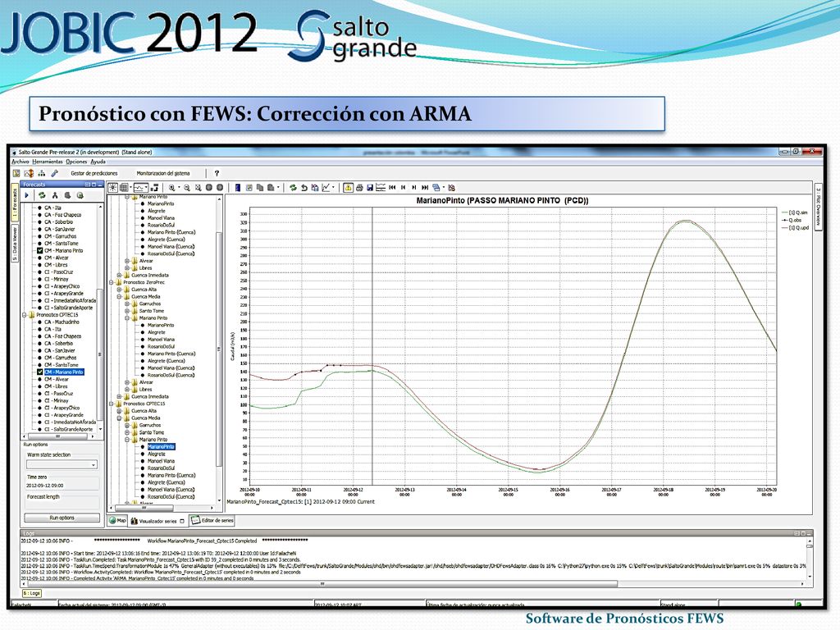Viewport: 840px width, 630px height.
Task: Click the green refresh icon in Forecasts panel
Action: 42,195
